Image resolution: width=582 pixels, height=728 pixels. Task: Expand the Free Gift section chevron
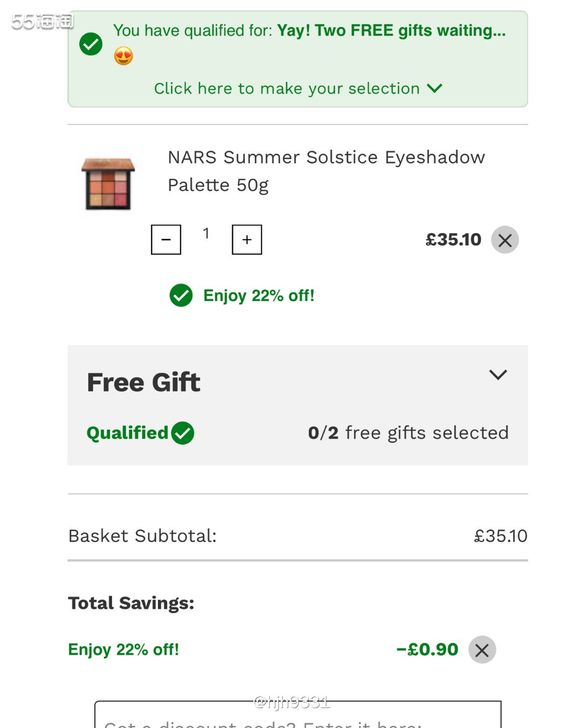(x=498, y=375)
